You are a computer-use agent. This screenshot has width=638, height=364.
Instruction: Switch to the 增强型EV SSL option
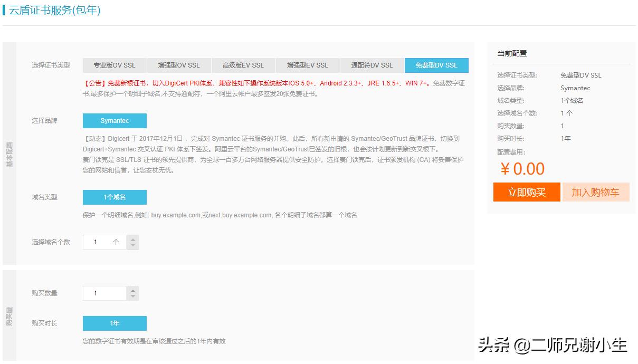(307, 65)
